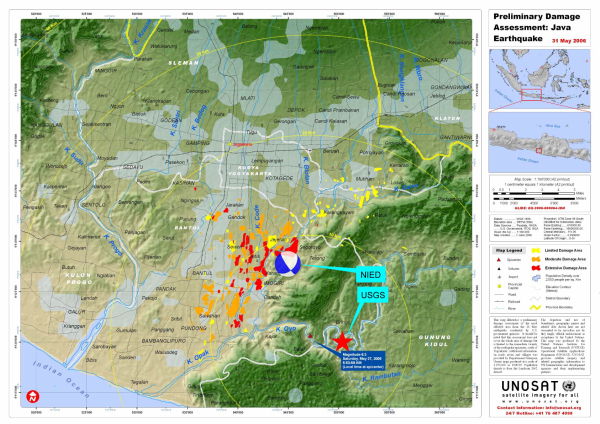
Task: Click the 'satellite imagery for all' tagline
Action: [x=540, y=395]
